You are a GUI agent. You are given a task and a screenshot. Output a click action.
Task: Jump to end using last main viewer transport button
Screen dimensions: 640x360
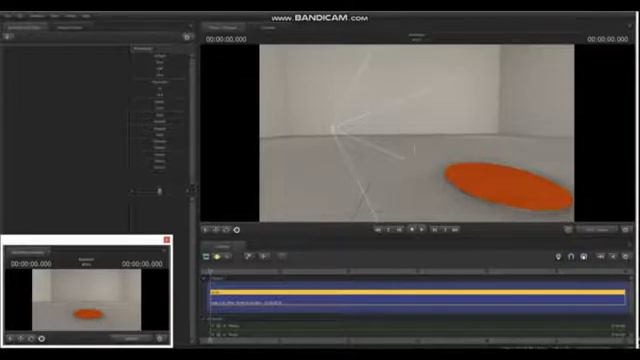(455, 230)
